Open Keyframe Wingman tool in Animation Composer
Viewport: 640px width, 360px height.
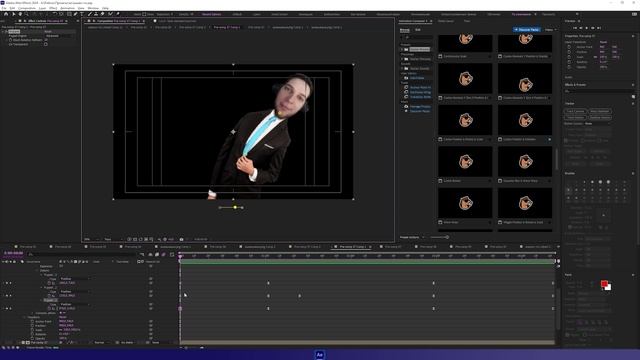point(420,92)
